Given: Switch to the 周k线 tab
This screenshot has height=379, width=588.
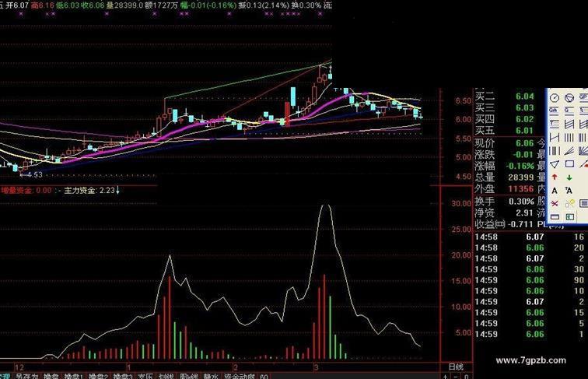Looking at the screenshot, I should click(x=189, y=376).
